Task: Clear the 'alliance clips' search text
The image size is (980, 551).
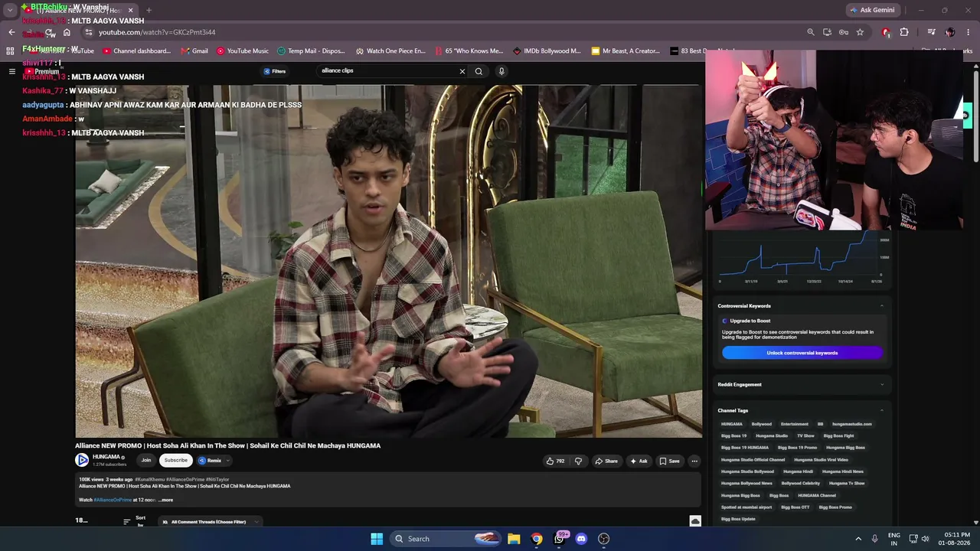Action: tap(462, 71)
